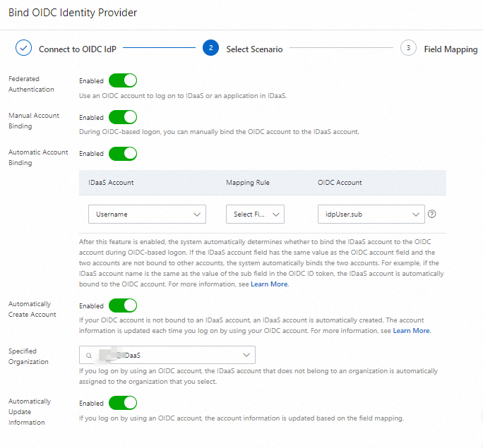483x448 pixels.
Task: Turn off Automatic Account Binding switch
Action: tap(123, 154)
